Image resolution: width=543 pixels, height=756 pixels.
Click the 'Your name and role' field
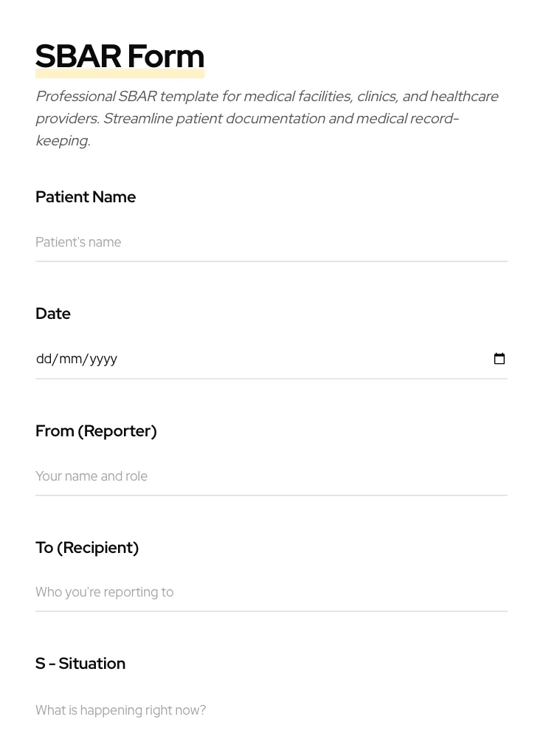[271, 476]
